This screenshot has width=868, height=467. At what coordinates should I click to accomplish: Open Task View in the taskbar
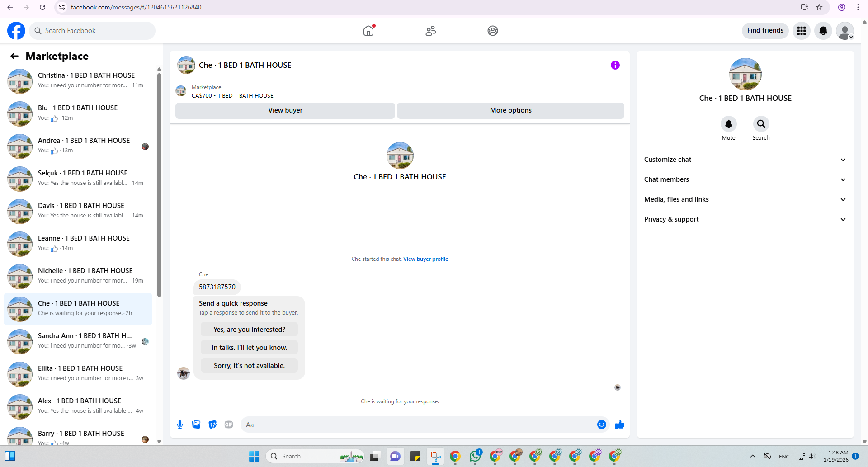[x=375, y=457]
